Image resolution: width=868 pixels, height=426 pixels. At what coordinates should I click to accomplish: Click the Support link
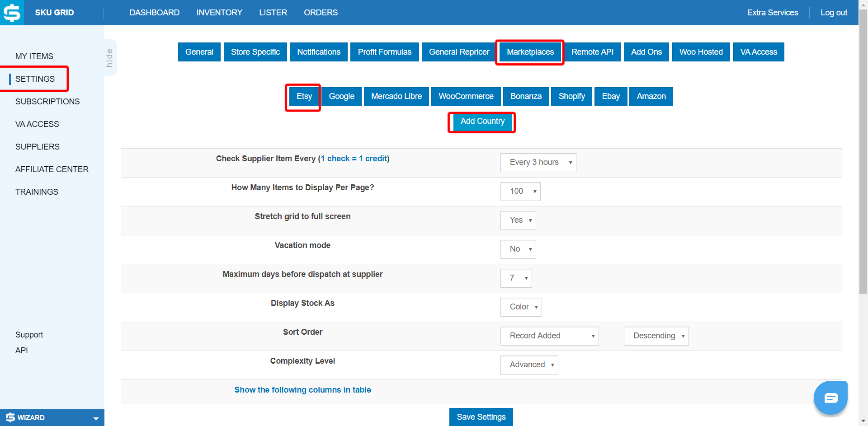point(29,335)
